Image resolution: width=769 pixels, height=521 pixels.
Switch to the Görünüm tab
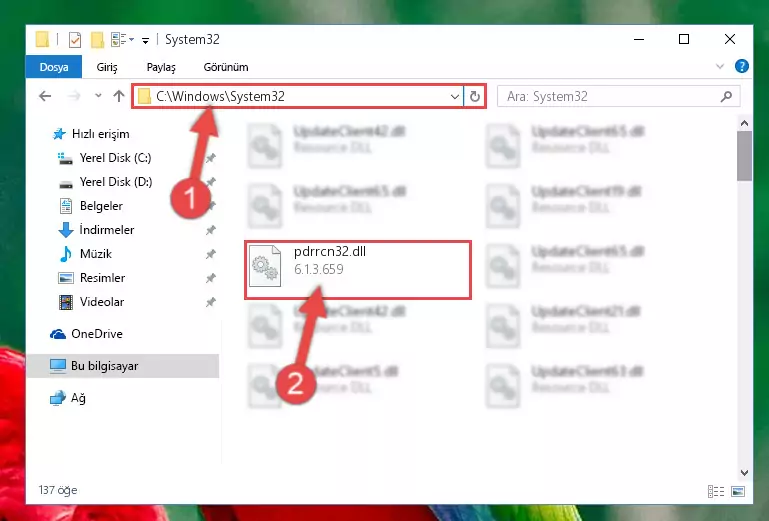click(226, 67)
